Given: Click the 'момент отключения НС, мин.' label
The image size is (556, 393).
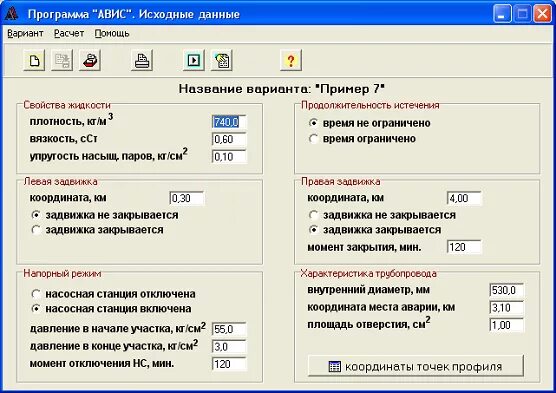Looking at the screenshot, I should click(x=102, y=364).
